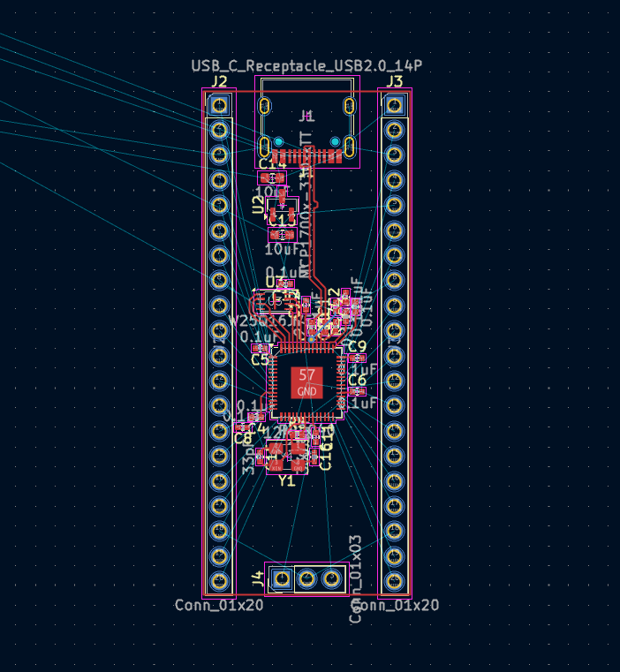The height and width of the screenshot is (672, 620).
Task: Select the C8 capacitor label
Action: click(x=242, y=438)
